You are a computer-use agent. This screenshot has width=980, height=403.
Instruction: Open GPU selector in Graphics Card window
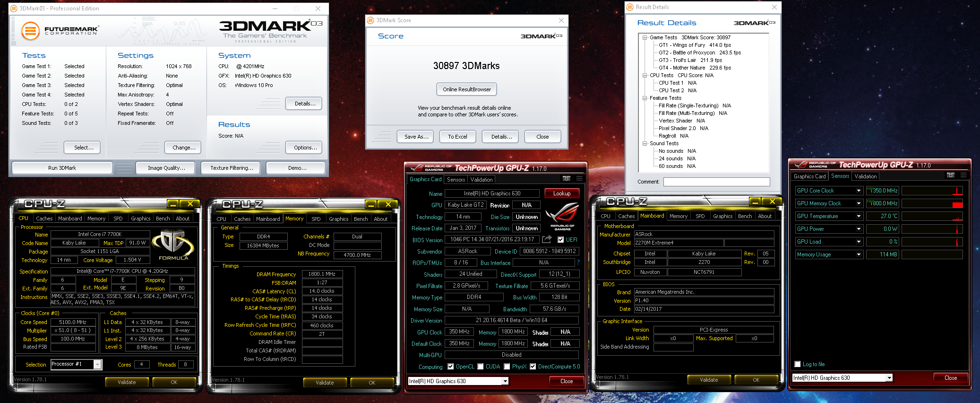click(x=505, y=381)
